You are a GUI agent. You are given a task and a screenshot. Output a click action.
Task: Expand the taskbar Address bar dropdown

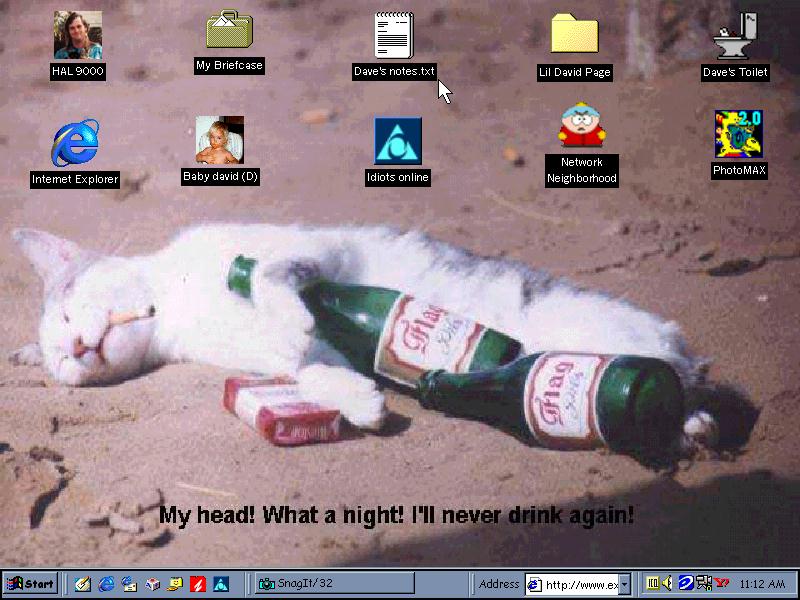click(625, 584)
